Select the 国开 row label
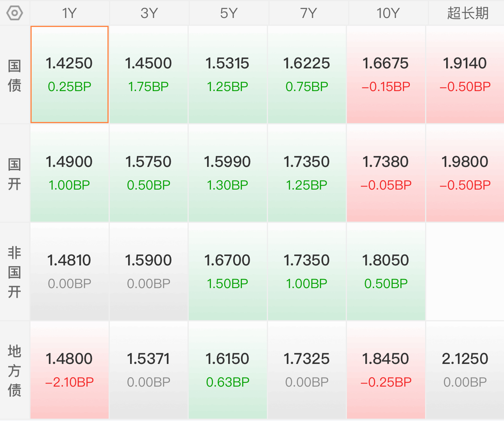Viewport: 504px width, 421px height. pyautogui.click(x=14, y=174)
